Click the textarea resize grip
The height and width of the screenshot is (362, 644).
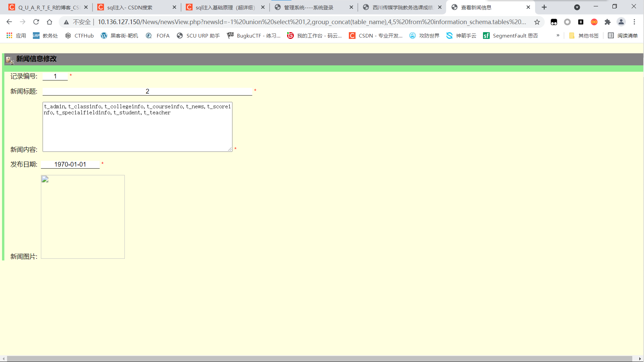point(230,149)
